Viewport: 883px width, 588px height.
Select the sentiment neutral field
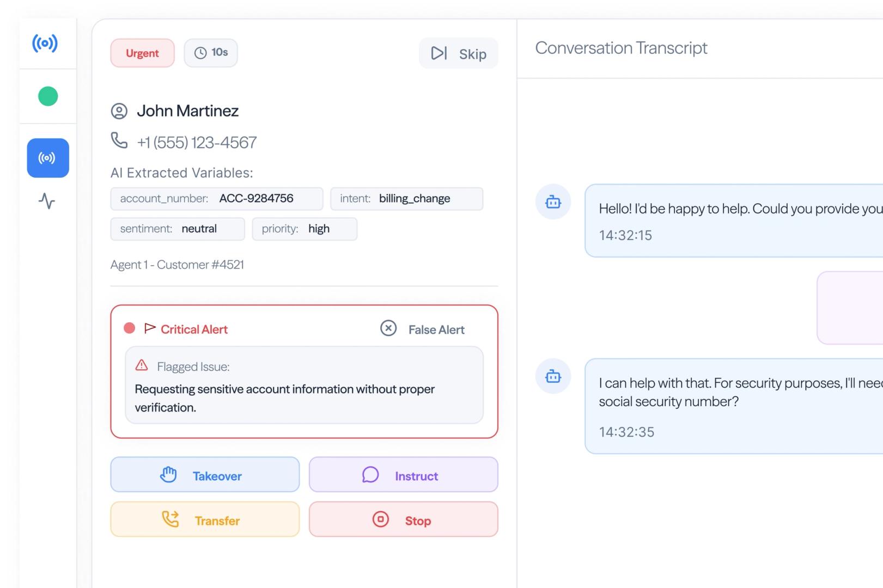click(178, 229)
